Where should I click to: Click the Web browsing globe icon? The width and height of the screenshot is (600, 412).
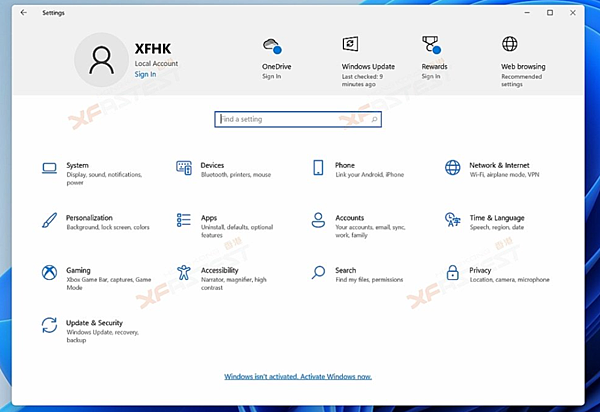tap(510, 44)
